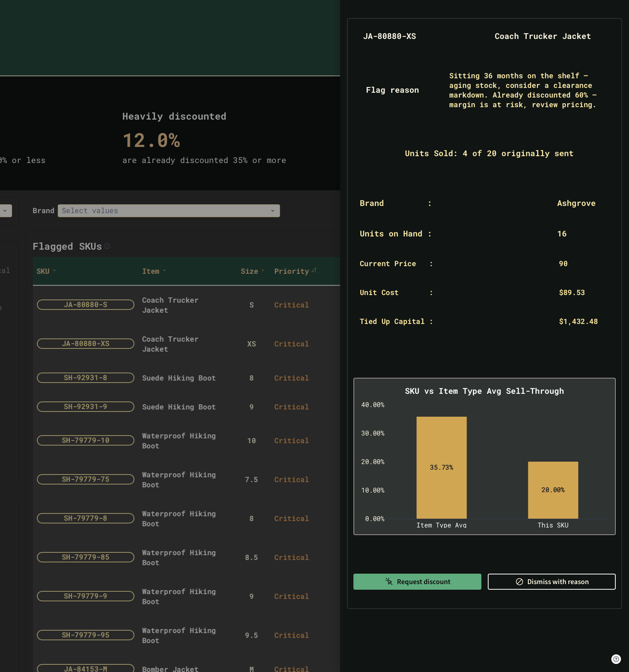Click Suede Hiking Boot in SH-92931-8 row
The image size is (629, 672).
(x=179, y=378)
